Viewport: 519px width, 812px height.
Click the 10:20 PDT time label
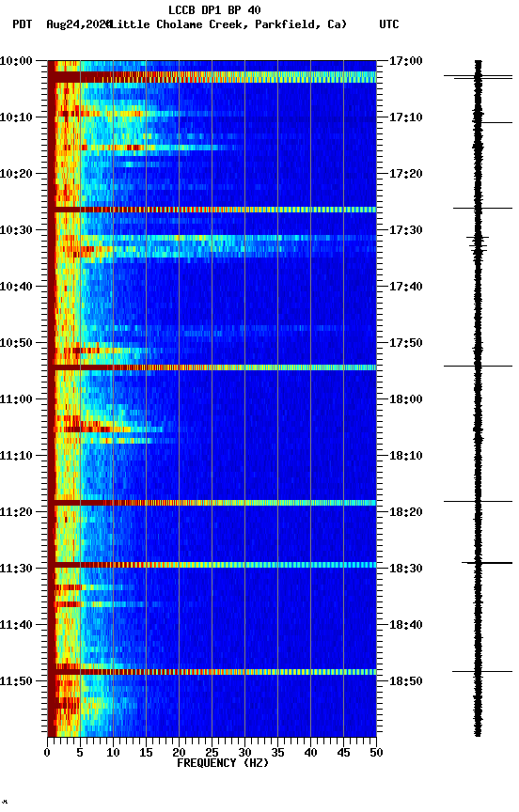[16, 174]
